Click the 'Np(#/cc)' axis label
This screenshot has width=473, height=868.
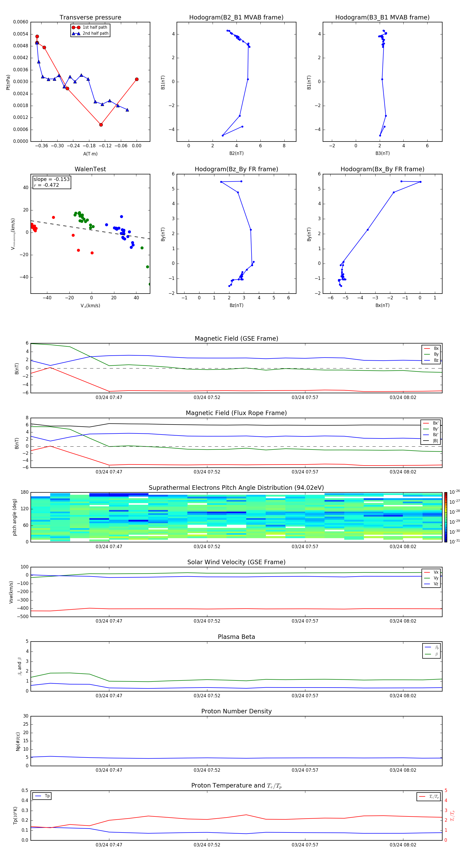click(18, 741)
